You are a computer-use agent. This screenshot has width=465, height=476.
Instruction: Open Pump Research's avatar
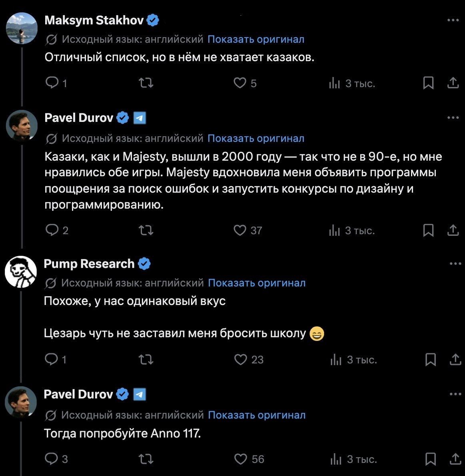coord(21,271)
